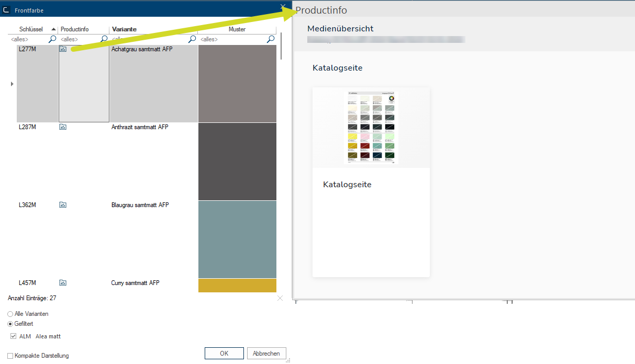Click search magnifier in Muster filter
The width and height of the screenshot is (635, 364).
(x=271, y=39)
